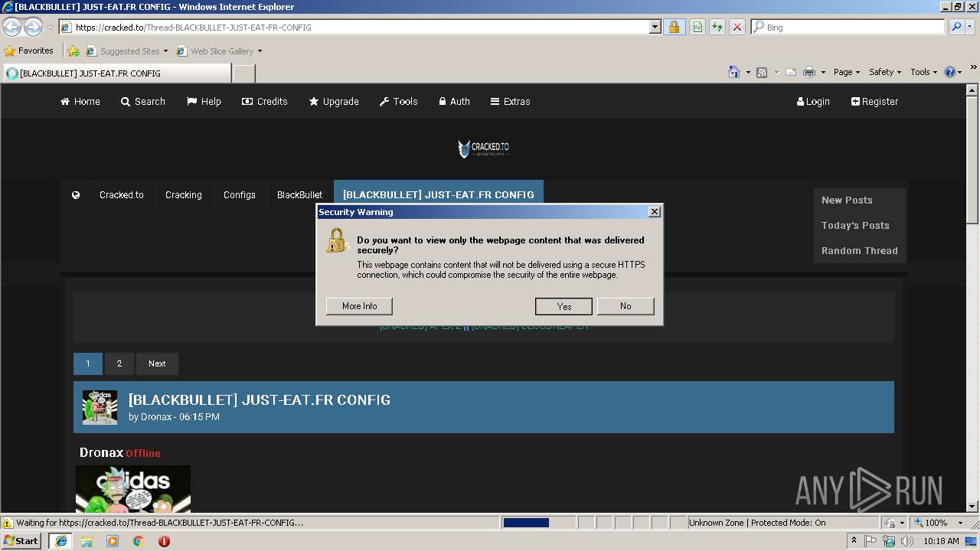The height and width of the screenshot is (551, 980).
Task: Click the vertical scrollbar down arrow
Action: [973, 507]
